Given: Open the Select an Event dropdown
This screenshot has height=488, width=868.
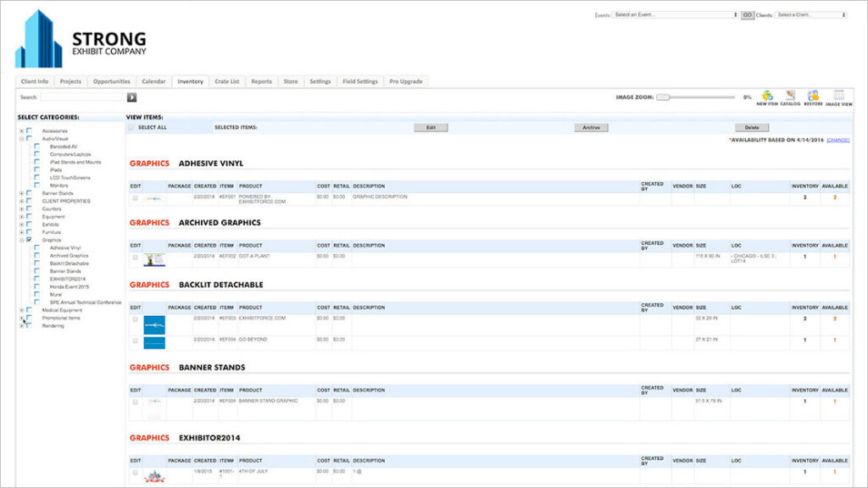Looking at the screenshot, I should [675, 14].
